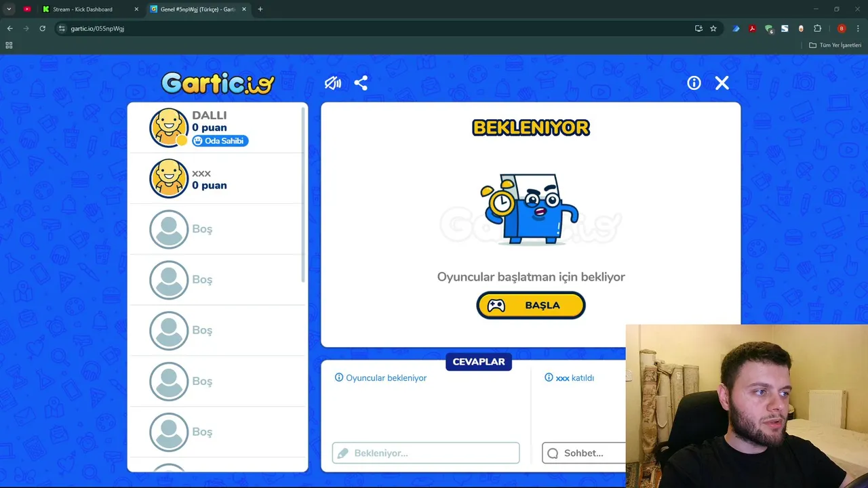
Task: Leave the room with the X icon
Action: (x=722, y=83)
